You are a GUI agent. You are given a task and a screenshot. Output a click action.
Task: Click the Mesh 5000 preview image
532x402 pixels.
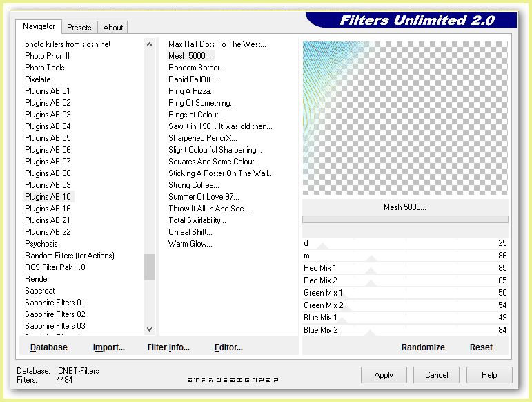[x=405, y=118]
